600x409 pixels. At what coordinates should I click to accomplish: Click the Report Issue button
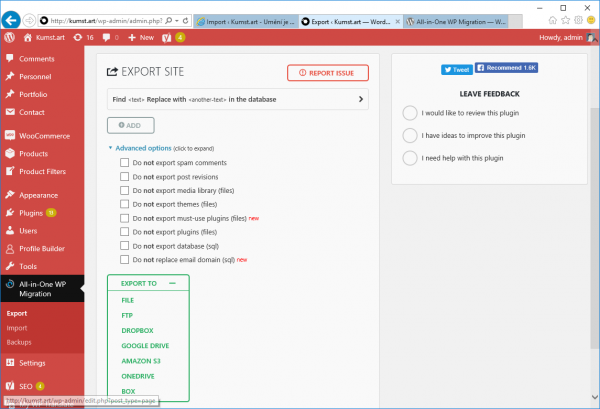click(327, 72)
